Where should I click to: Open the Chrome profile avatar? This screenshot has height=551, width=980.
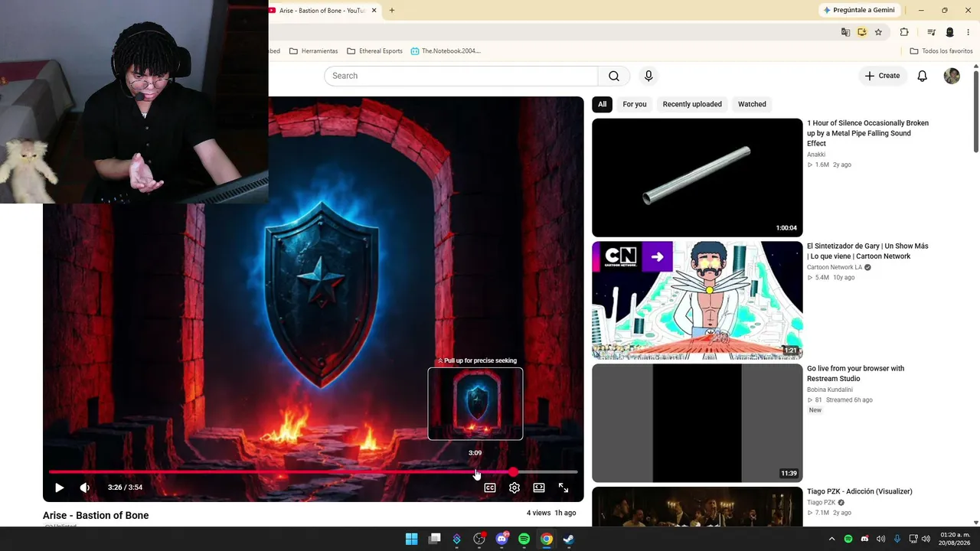tap(950, 32)
